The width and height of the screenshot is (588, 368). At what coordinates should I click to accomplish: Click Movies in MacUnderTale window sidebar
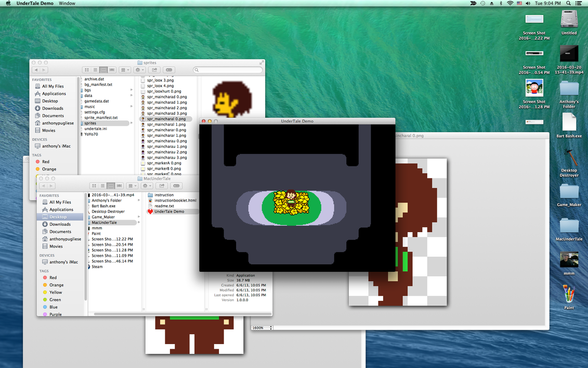(56, 246)
